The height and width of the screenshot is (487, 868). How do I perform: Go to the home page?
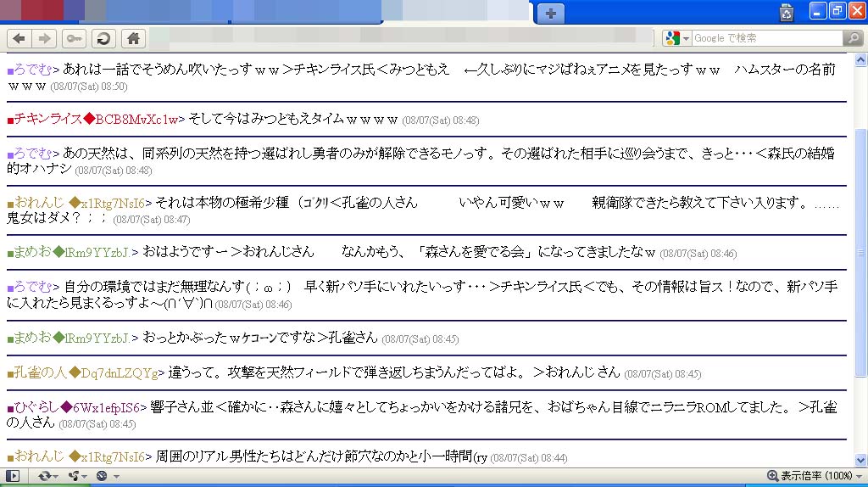133,38
